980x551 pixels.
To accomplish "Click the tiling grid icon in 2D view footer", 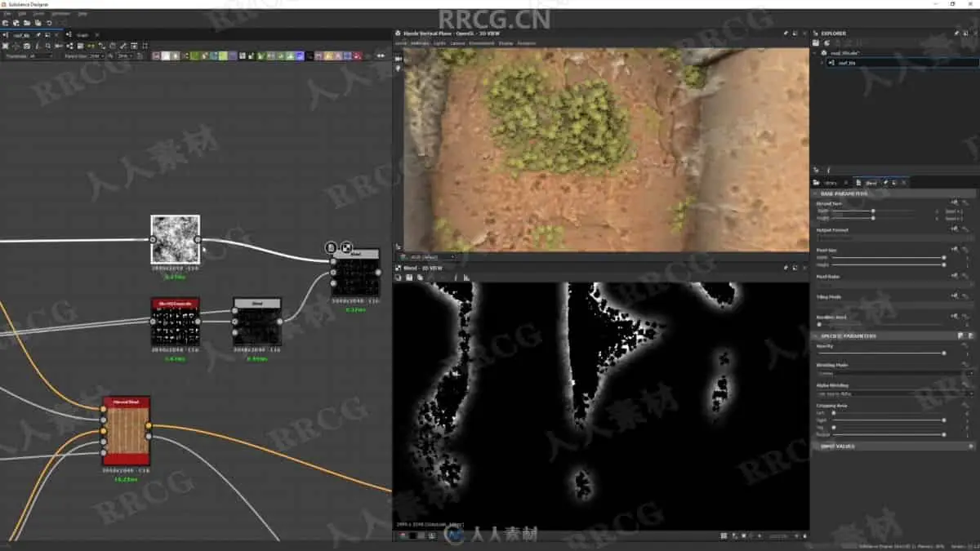I will pyautogui.click(x=724, y=535).
